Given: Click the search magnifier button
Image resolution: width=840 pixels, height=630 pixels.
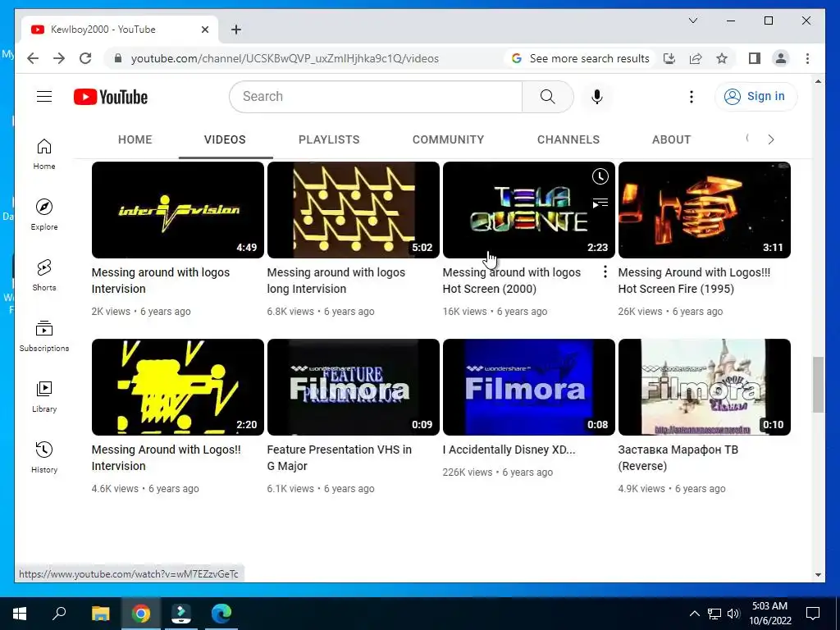Looking at the screenshot, I should point(547,97).
